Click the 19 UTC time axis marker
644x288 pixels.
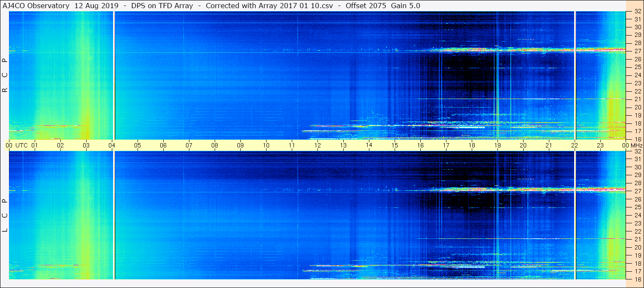(x=497, y=145)
